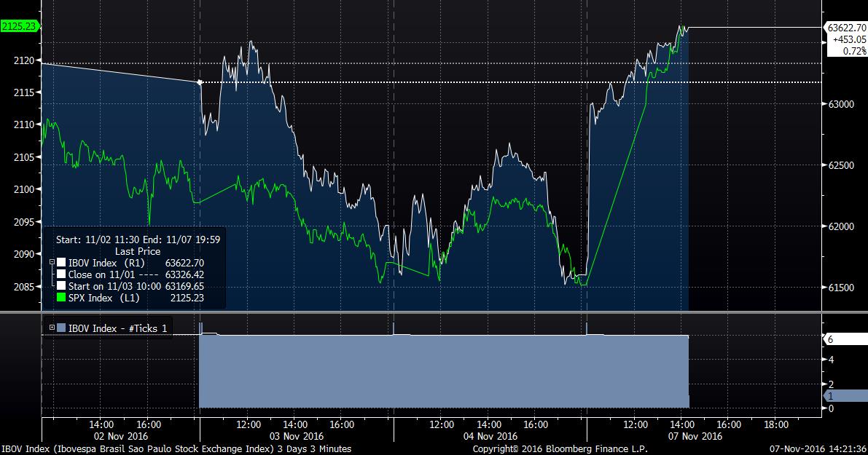Click the Last Price legend header
868x455 pixels.
pyautogui.click(x=139, y=250)
